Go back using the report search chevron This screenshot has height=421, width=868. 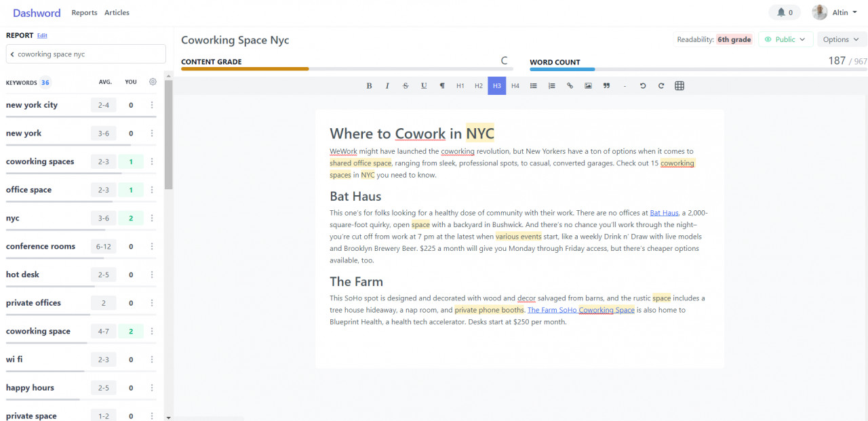click(x=12, y=54)
